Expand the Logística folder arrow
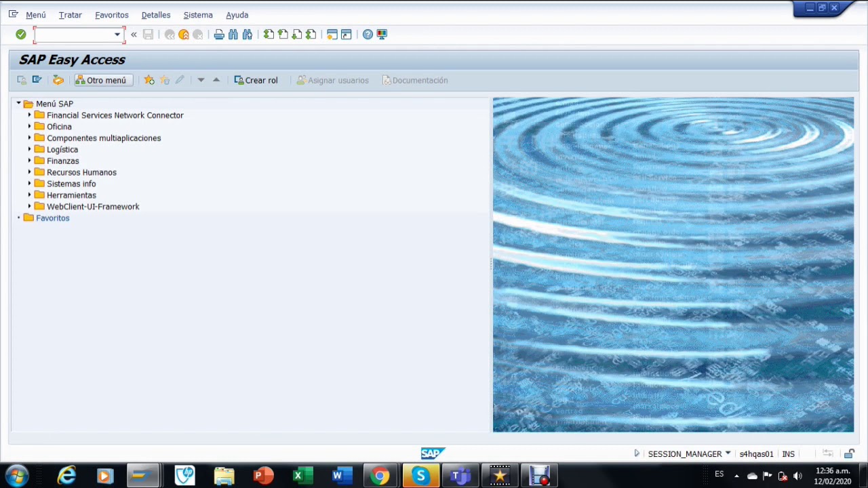Image resolution: width=868 pixels, height=488 pixels. pyautogui.click(x=30, y=150)
